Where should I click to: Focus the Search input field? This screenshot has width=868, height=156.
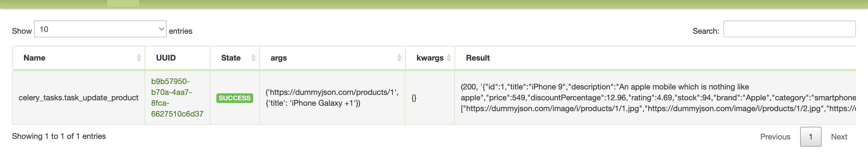tap(789, 29)
